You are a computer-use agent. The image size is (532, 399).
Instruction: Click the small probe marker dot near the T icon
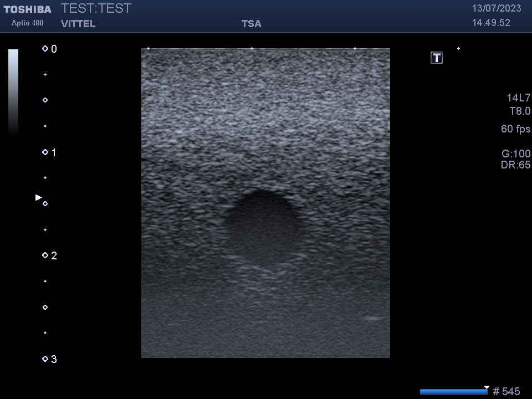coord(458,48)
